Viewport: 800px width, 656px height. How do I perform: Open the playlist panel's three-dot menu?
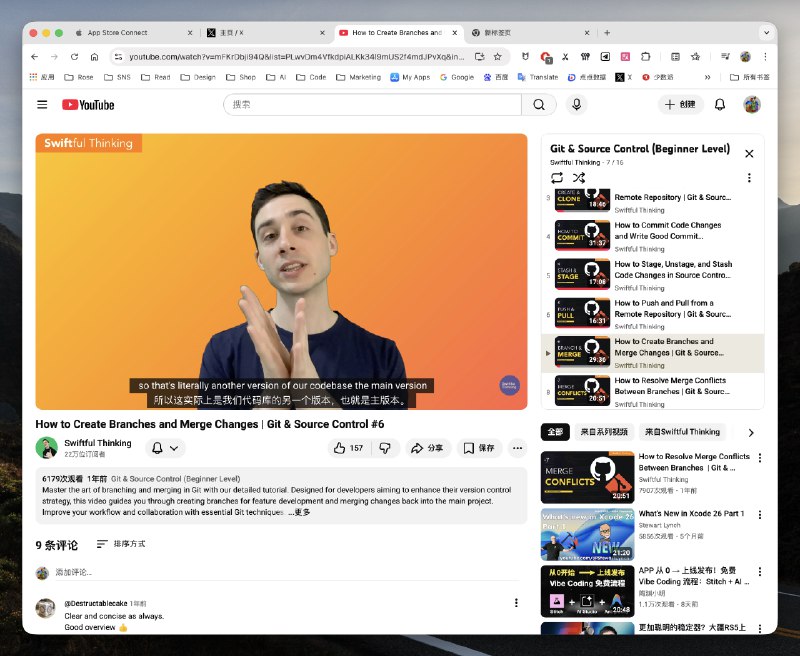click(x=750, y=177)
